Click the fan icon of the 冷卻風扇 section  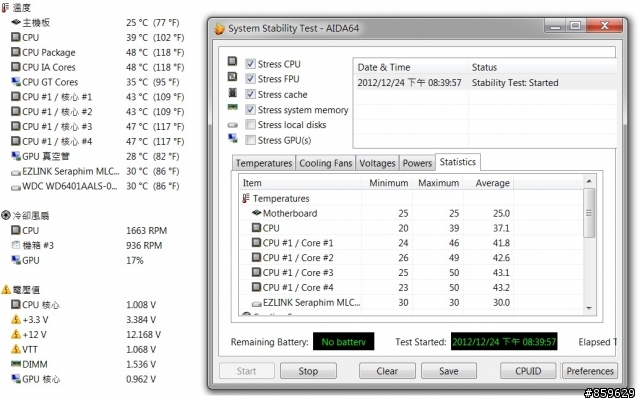6,215
